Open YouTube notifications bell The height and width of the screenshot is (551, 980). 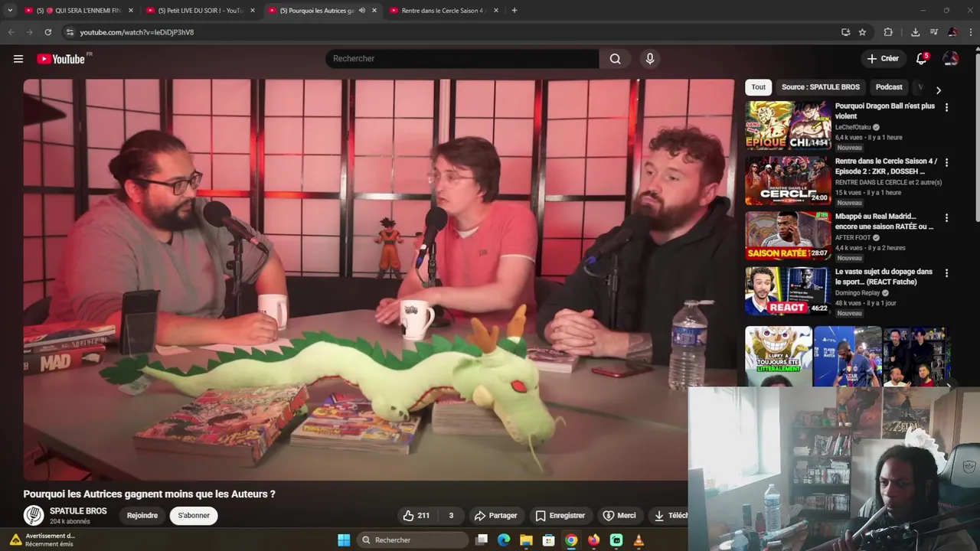[922, 59]
